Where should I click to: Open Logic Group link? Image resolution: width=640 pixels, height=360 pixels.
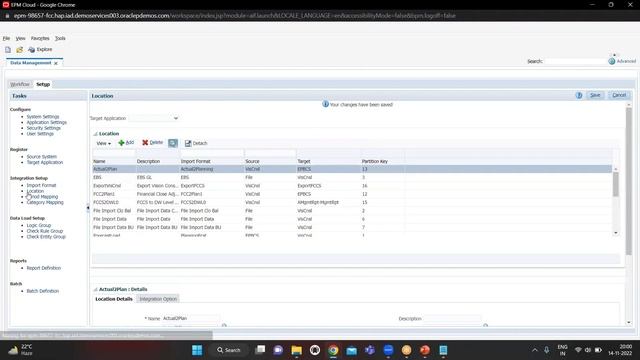[x=39, y=225]
